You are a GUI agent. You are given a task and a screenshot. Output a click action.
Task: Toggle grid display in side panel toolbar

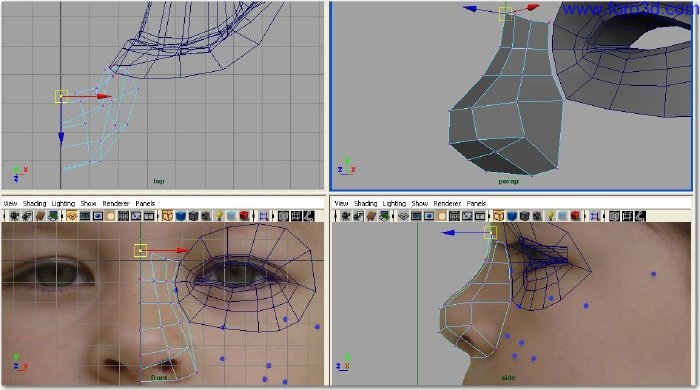tap(404, 216)
